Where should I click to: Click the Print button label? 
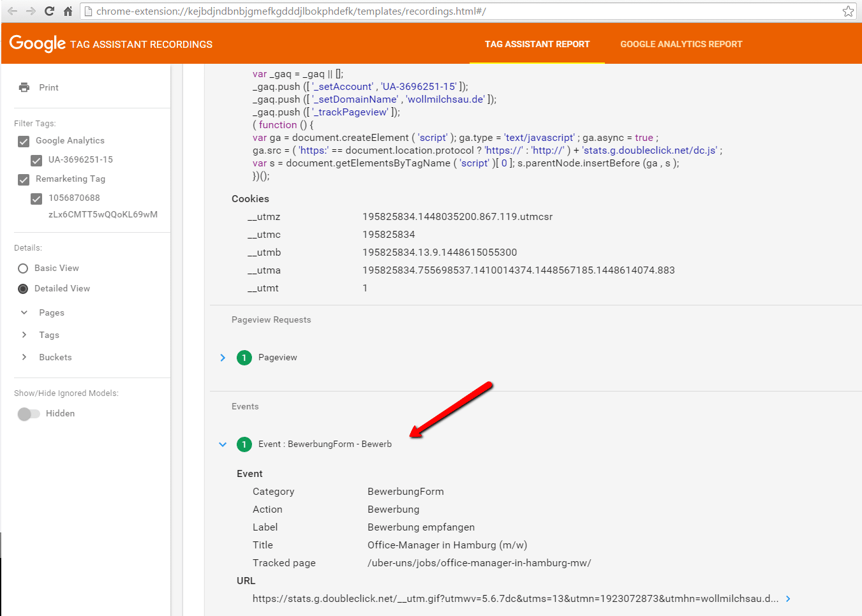coord(48,87)
